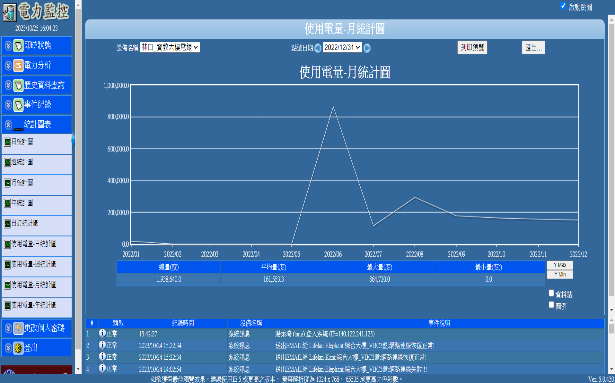Click the yellow 登出 icon
The width and height of the screenshot is (615, 383).
pyautogui.click(x=18, y=348)
